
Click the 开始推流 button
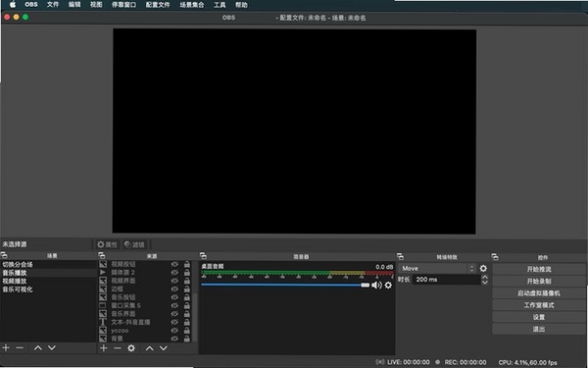(539, 269)
